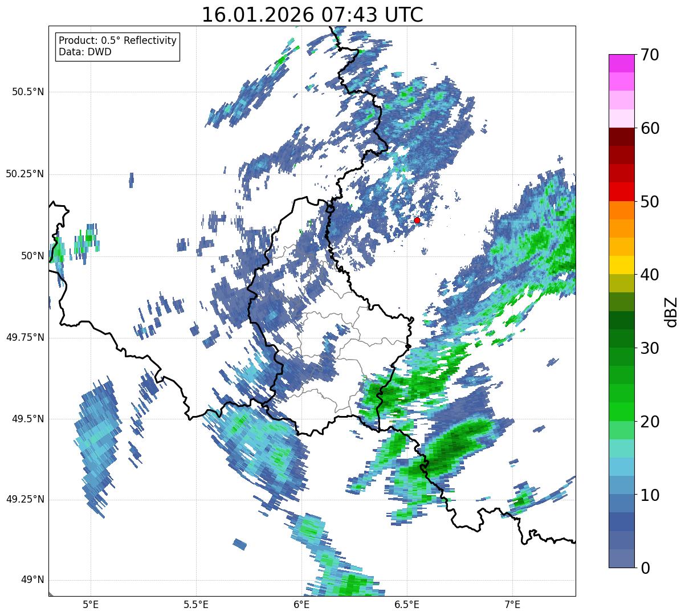Click the red radar site marker
Viewport: 685px width, 616px height.
417,220
